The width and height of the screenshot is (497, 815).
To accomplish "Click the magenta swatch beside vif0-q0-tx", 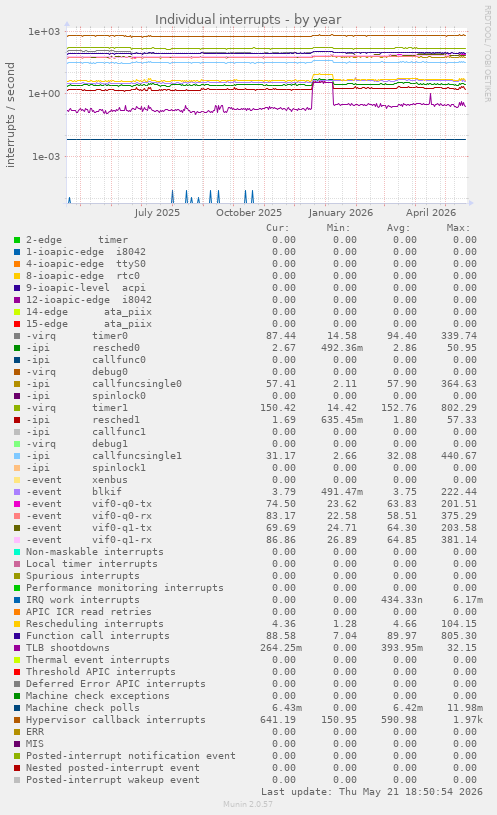I will pyautogui.click(x=17, y=504).
